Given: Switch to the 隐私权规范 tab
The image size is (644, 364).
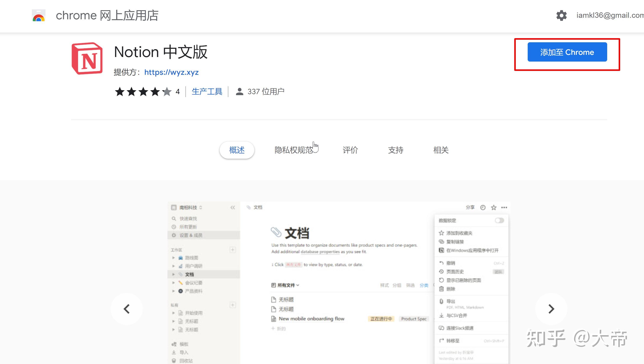Looking at the screenshot, I should pos(294,150).
